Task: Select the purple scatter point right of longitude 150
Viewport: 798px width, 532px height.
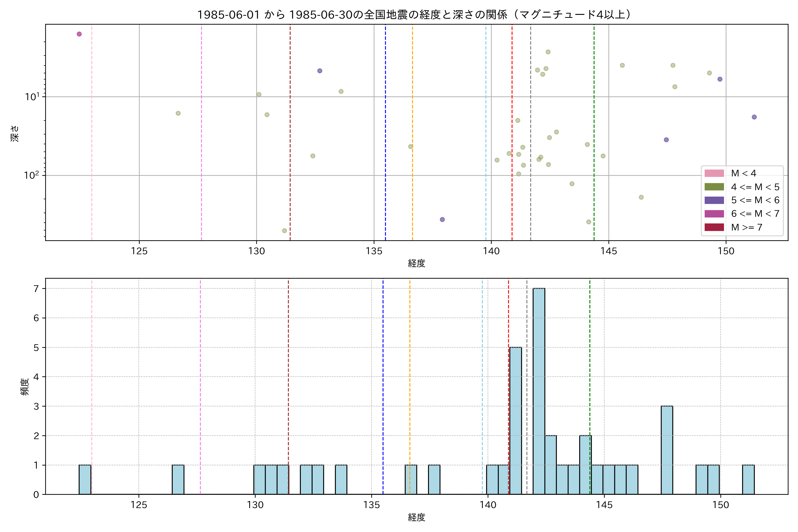Action: [x=754, y=117]
